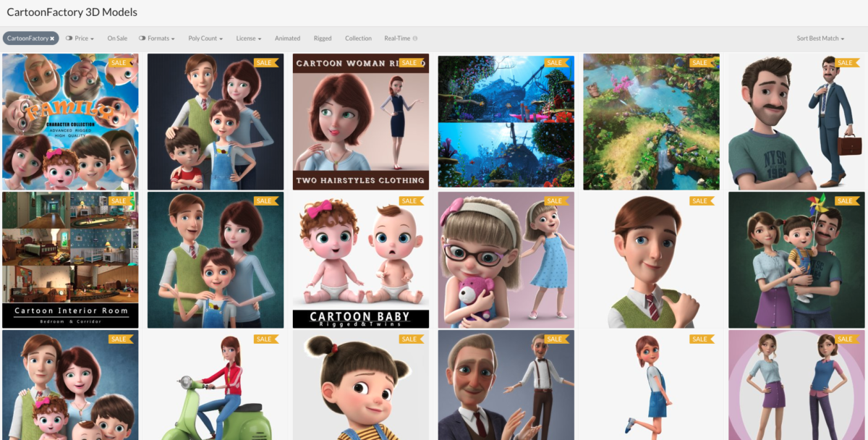Image resolution: width=868 pixels, height=440 pixels.
Task: View the Cartoon Woman Rigged model
Action: click(361, 122)
